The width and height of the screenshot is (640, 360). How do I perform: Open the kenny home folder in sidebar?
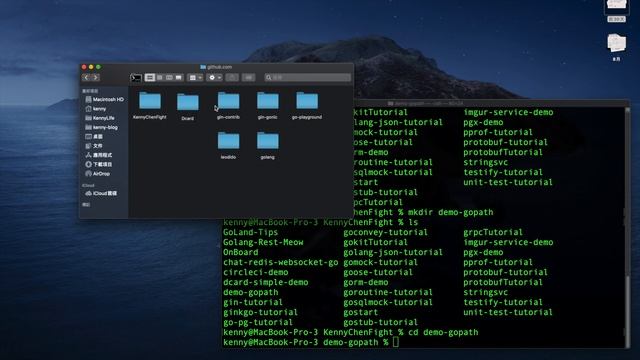[x=96, y=109]
